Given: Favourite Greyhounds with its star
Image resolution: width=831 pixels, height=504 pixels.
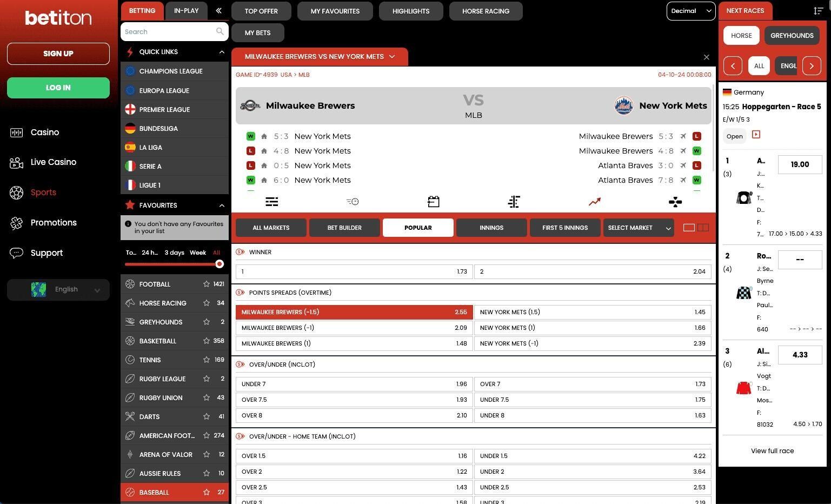Looking at the screenshot, I should (206, 322).
